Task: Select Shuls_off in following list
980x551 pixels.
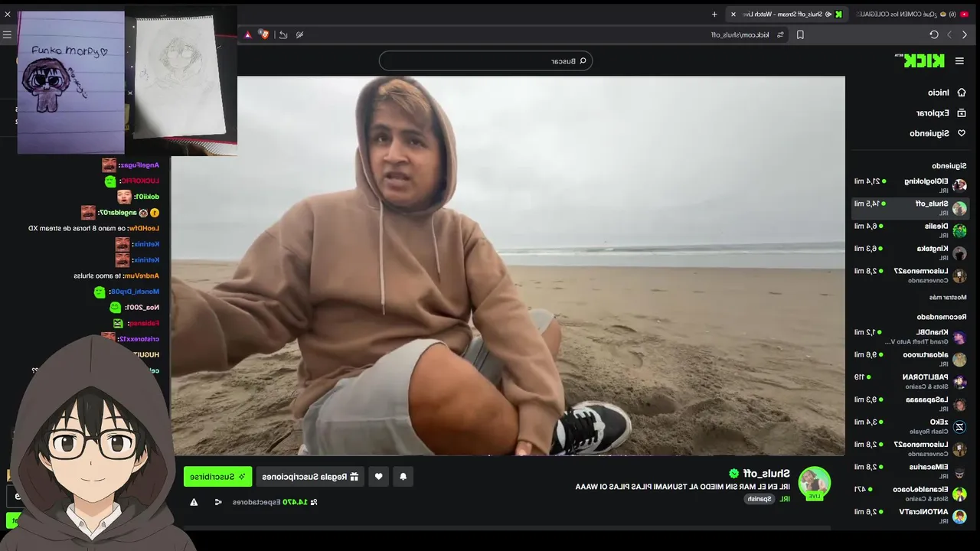Action: pos(910,207)
